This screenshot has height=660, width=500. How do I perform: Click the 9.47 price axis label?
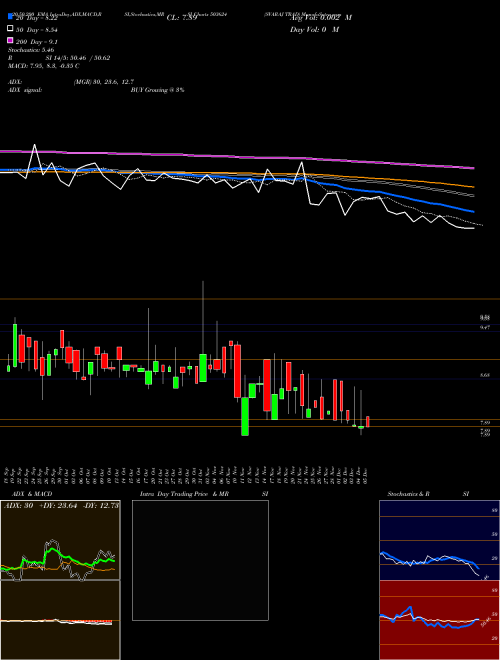coord(485,327)
